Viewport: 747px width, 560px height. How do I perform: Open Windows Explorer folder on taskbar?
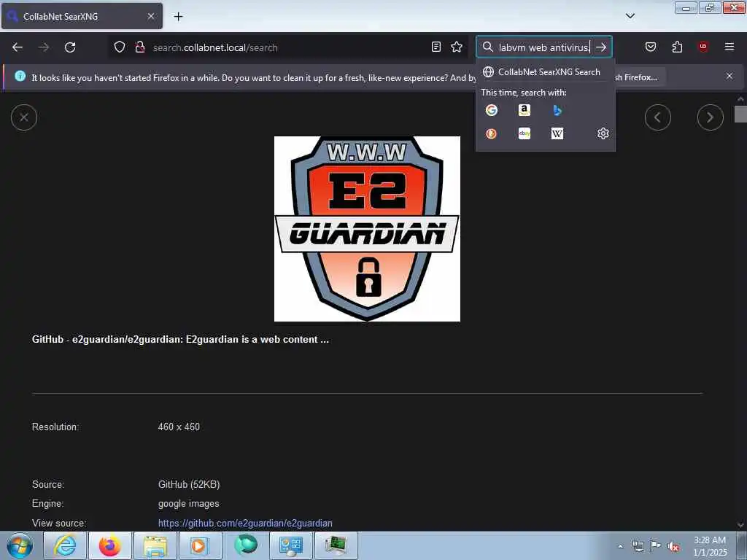click(155, 545)
